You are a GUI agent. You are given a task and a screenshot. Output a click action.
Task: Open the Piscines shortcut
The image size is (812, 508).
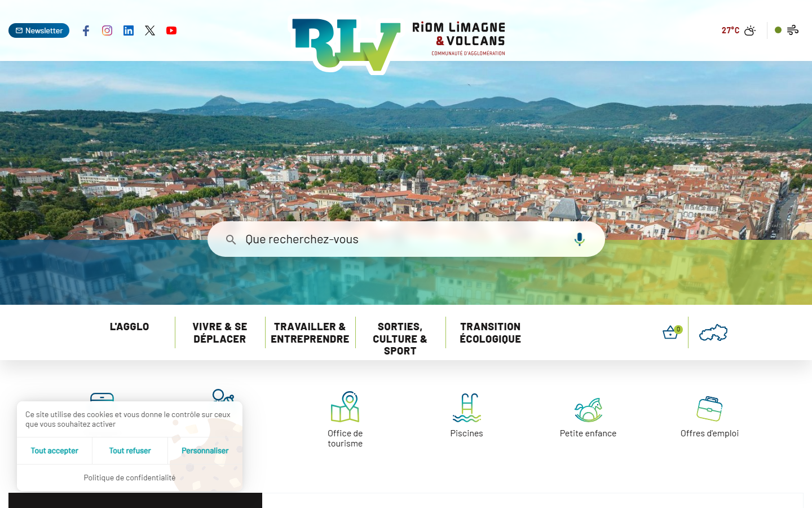point(467,415)
